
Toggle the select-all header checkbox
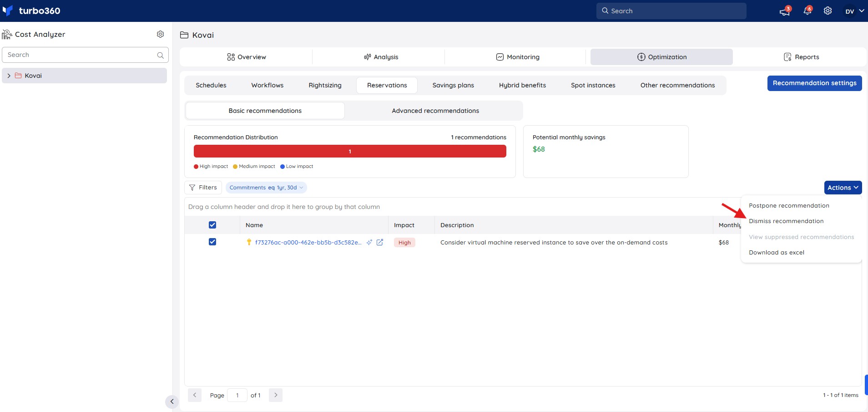click(212, 225)
